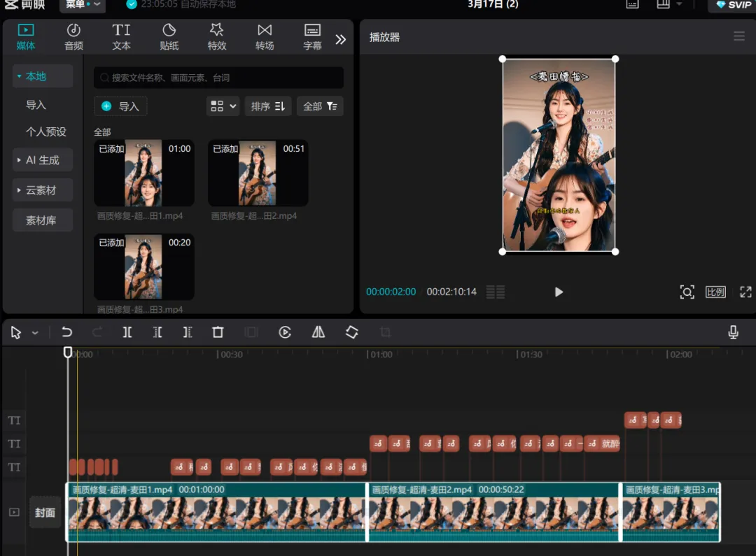Image resolution: width=756 pixels, height=556 pixels.
Task: Click the play button in the player
Action: point(559,292)
